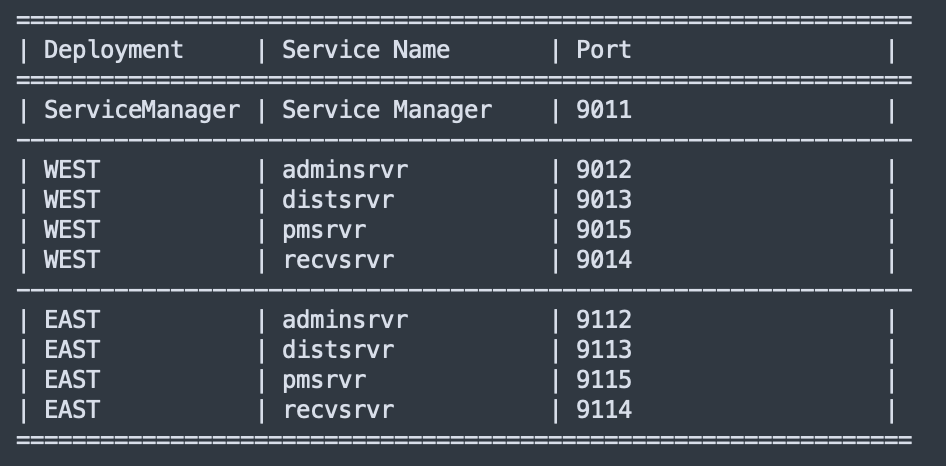The image size is (946, 466).
Task: Click recvsrvr in the WEST deployment
Action: (x=337, y=260)
